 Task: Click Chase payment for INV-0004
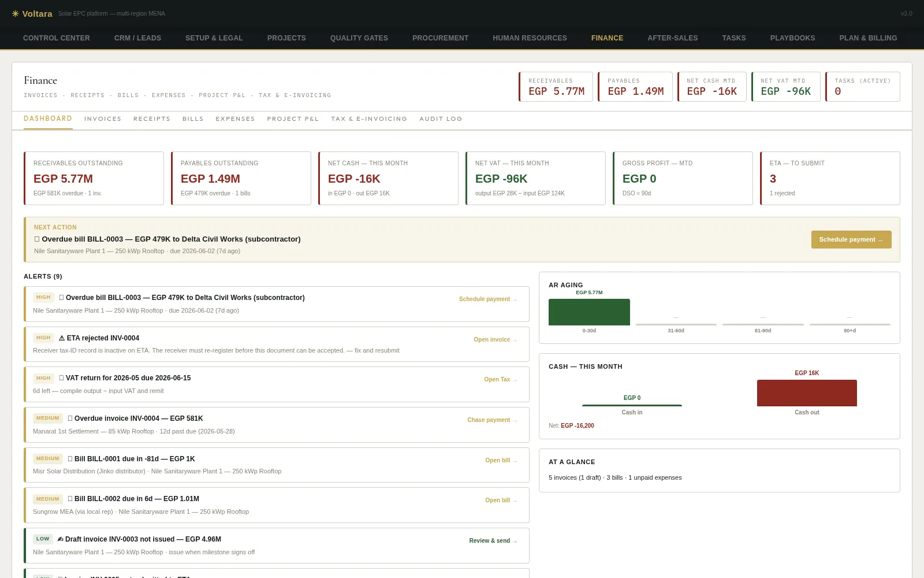pyautogui.click(x=492, y=420)
